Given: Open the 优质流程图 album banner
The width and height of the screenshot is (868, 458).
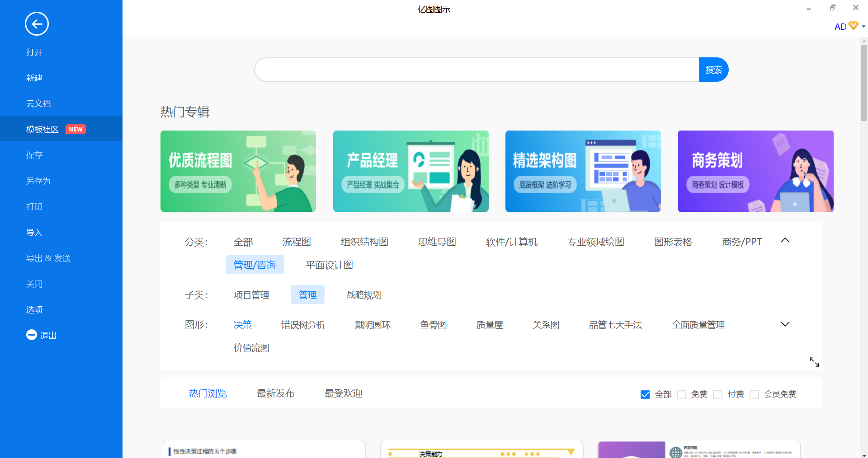Looking at the screenshot, I should [238, 171].
